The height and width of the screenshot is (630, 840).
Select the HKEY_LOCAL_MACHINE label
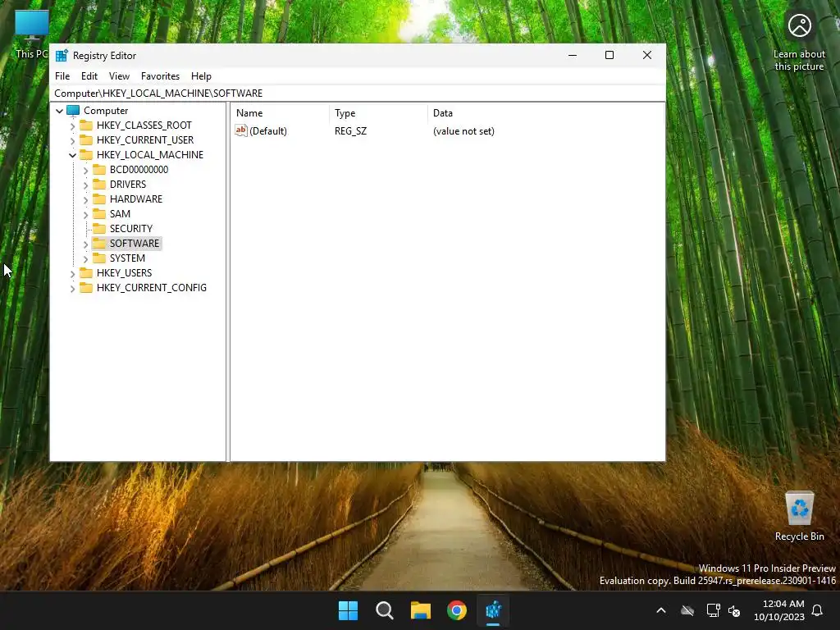coord(150,155)
